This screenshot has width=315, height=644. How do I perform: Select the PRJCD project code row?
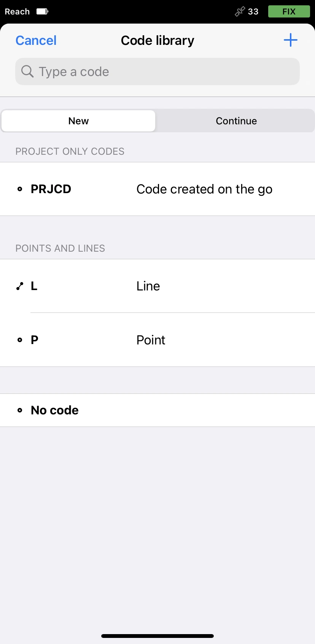coord(157,189)
